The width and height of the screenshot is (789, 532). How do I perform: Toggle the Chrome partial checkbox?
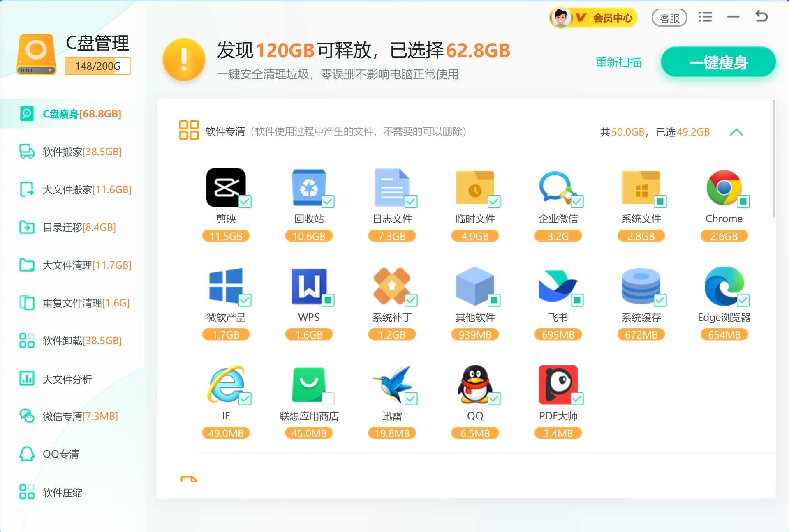[743, 202]
